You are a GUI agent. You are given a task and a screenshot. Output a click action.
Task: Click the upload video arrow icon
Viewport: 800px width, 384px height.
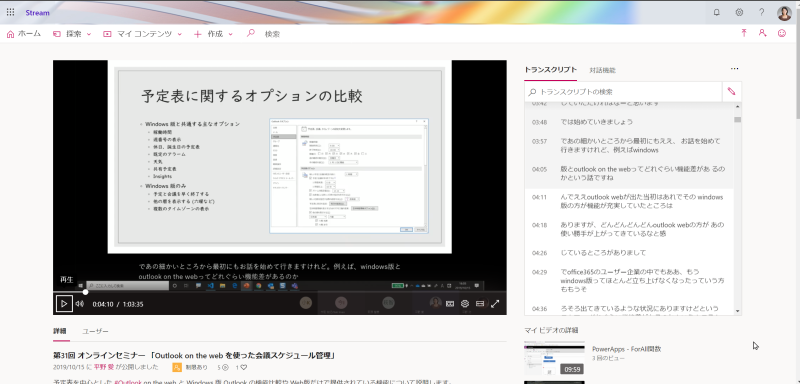pyautogui.click(x=744, y=33)
